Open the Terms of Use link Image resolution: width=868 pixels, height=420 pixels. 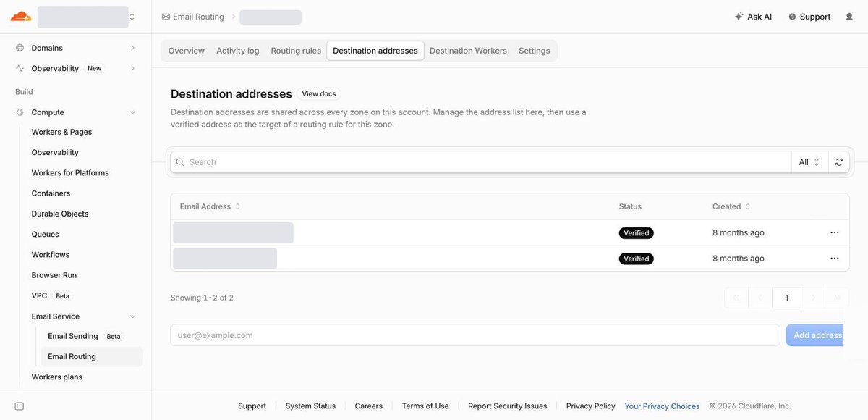tap(425, 406)
